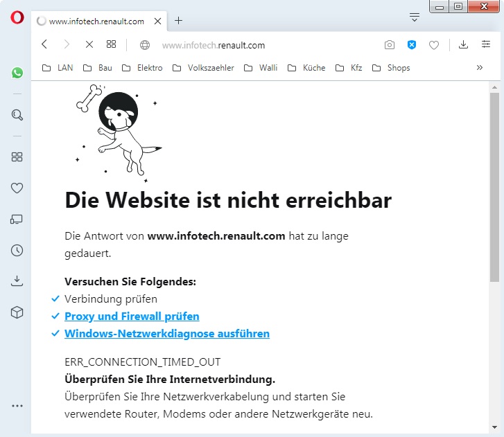The height and width of the screenshot is (437, 504).
Task: Maximize the Opera window
Action: pos(458,6)
